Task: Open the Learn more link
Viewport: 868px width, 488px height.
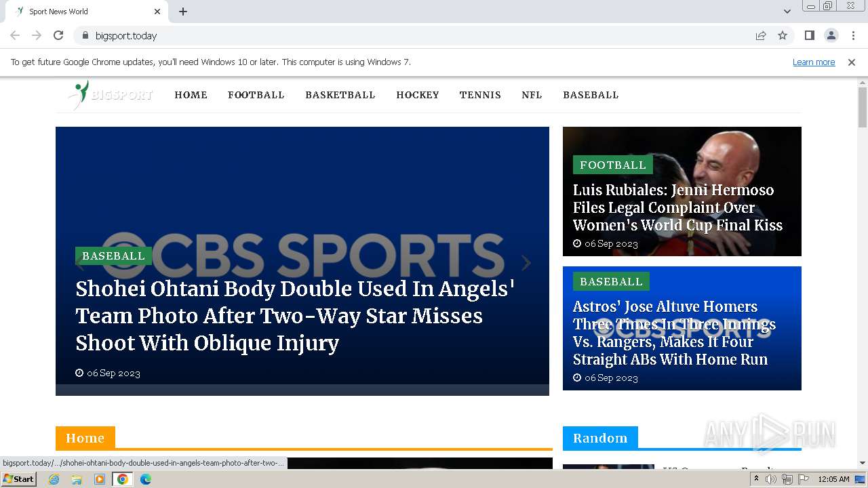Action: click(x=814, y=62)
